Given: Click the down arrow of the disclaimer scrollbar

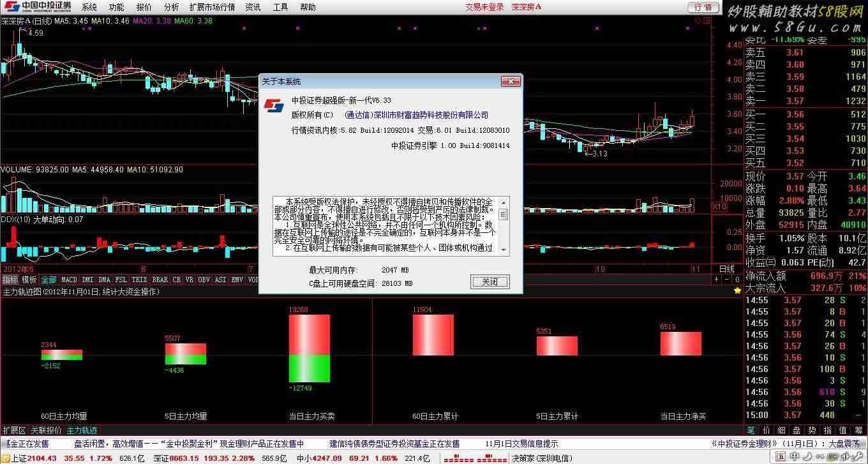Looking at the screenshot, I should click(x=504, y=250).
